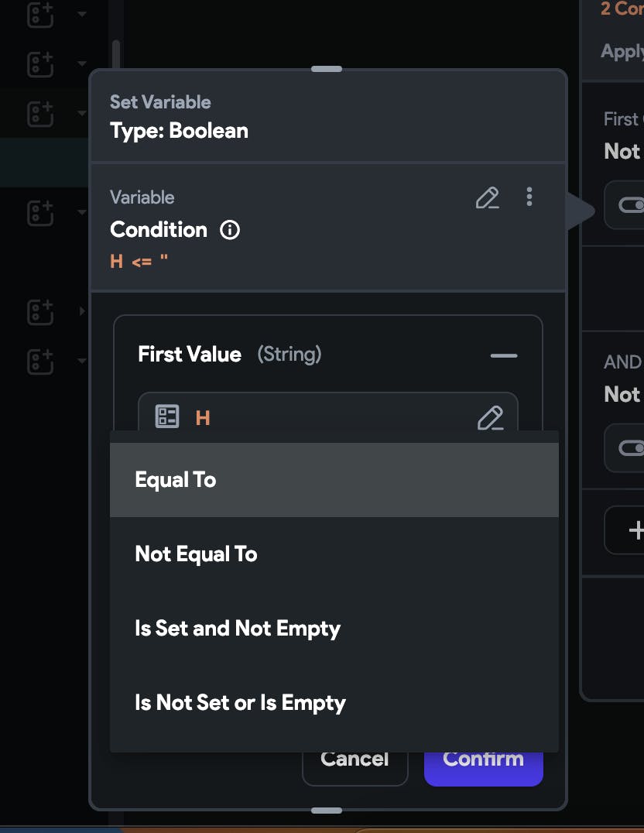The width and height of the screenshot is (644, 833).
Task: Collapse the First Value section
Action: pyautogui.click(x=504, y=355)
